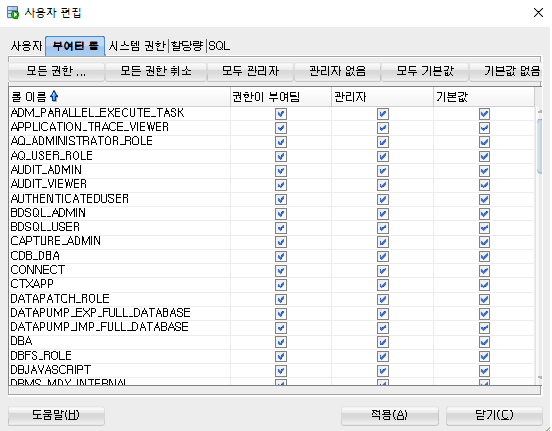Image resolution: width=552 pixels, height=431 pixels.
Task: Toggle 기본값 checkbox for DBFS_ROLE
Action: [484, 356]
